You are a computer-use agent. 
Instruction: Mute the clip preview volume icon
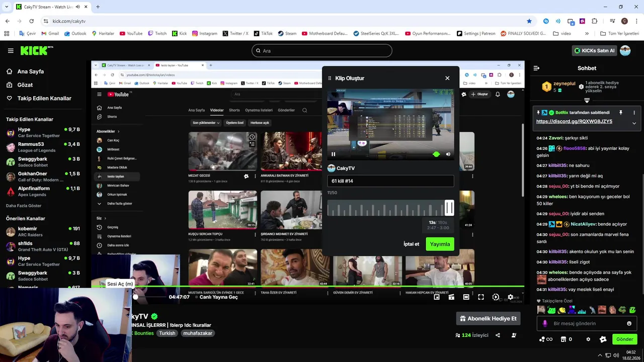448,154
